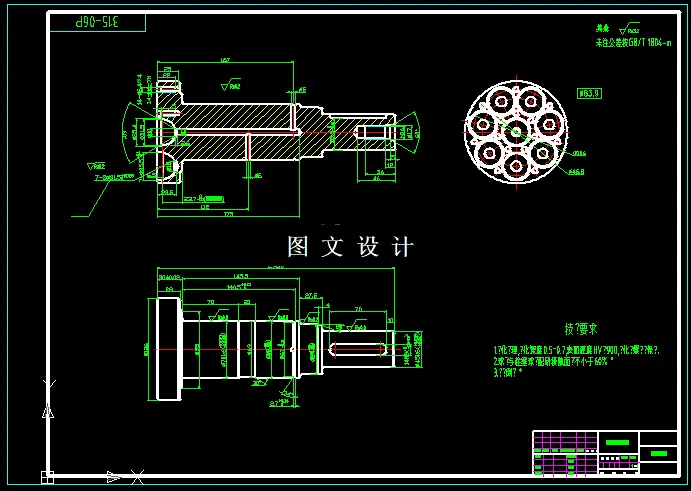This screenshot has height=491, width=691.
Task: Select the 4 dimension above lower shaft shoulder
Action: pos(328,305)
